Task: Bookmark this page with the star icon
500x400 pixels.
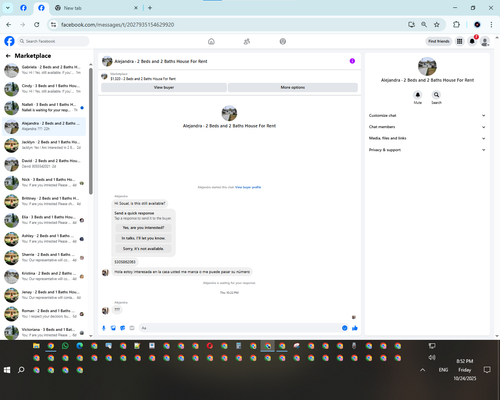Action: click(437, 25)
